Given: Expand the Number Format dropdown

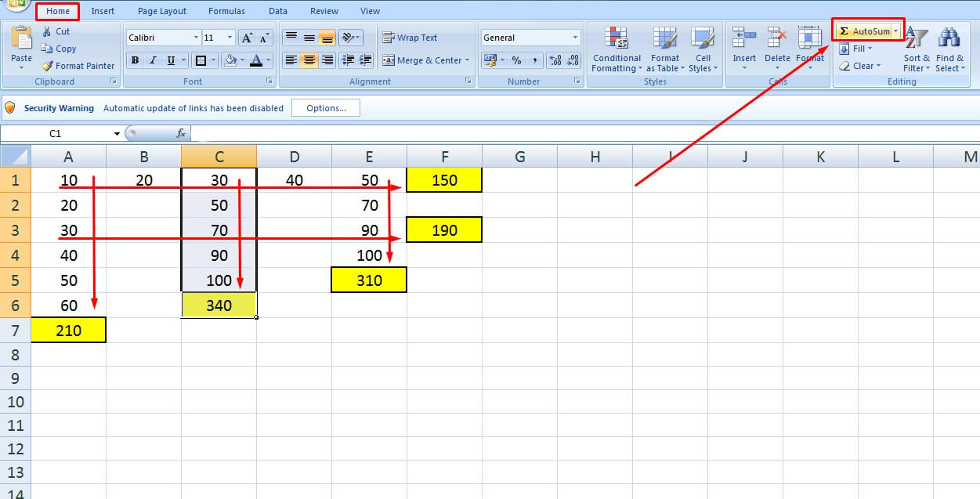Looking at the screenshot, I should (x=573, y=37).
